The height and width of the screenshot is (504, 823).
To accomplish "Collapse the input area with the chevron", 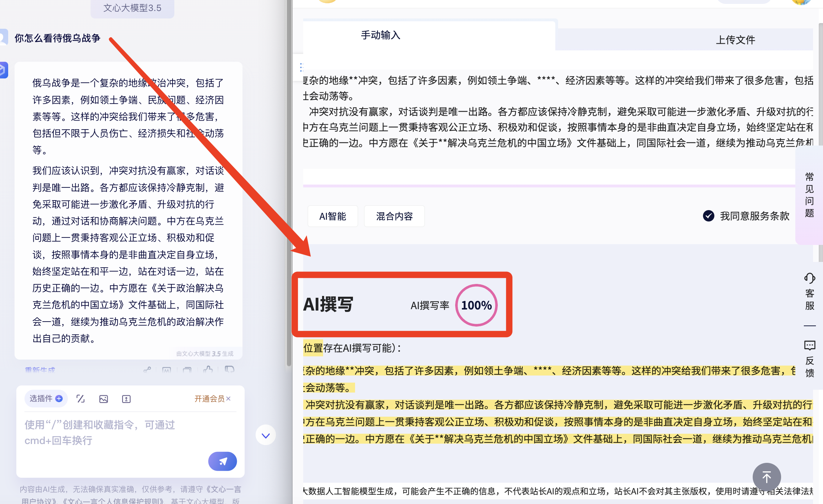I will (x=265, y=435).
